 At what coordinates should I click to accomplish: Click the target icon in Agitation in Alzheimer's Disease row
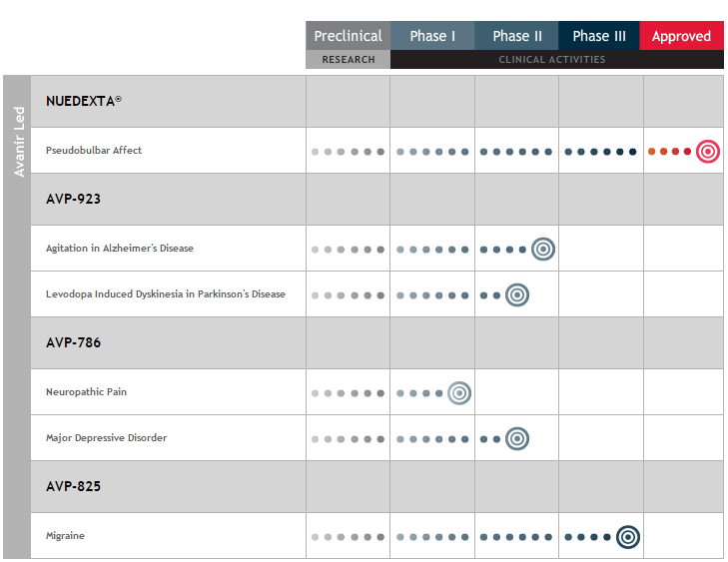tap(542, 250)
